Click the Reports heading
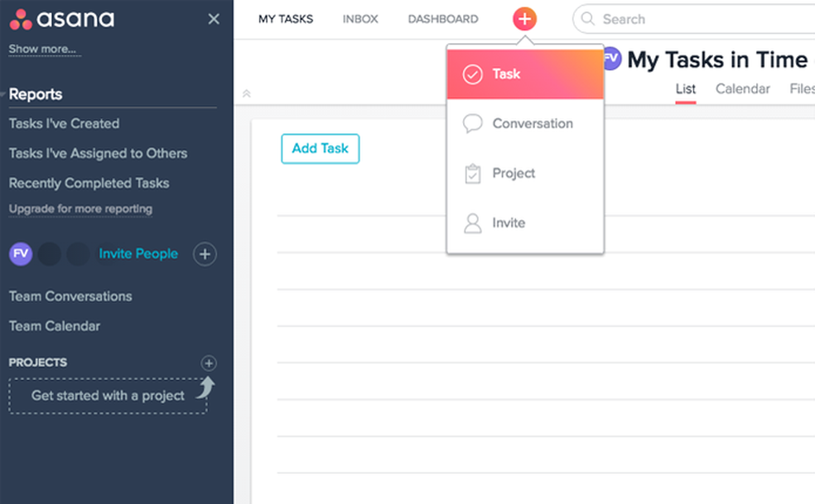Image resolution: width=815 pixels, height=504 pixels. [x=36, y=94]
